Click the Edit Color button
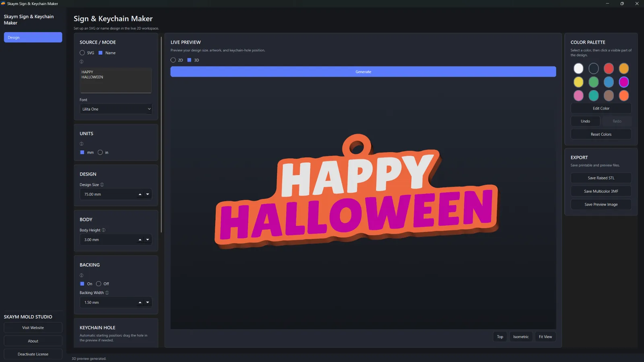Viewport: 644px width, 362px height. [x=601, y=108]
